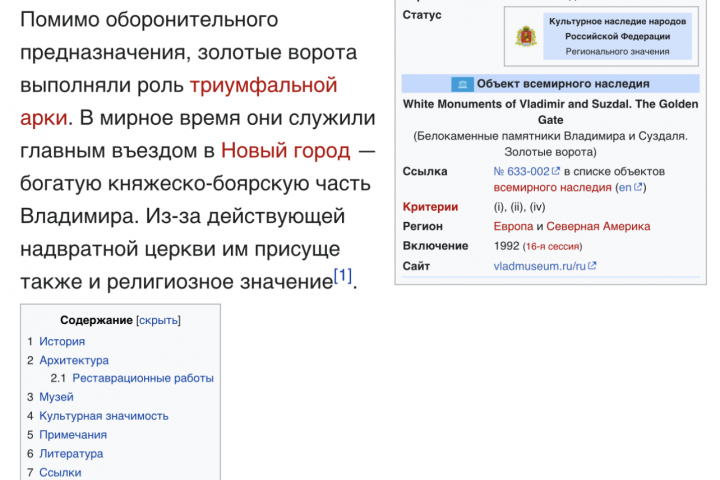This screenshot has width=720, height=480.
Task: Jump to the 'Музей' section
Action: [x=56, y=397]
